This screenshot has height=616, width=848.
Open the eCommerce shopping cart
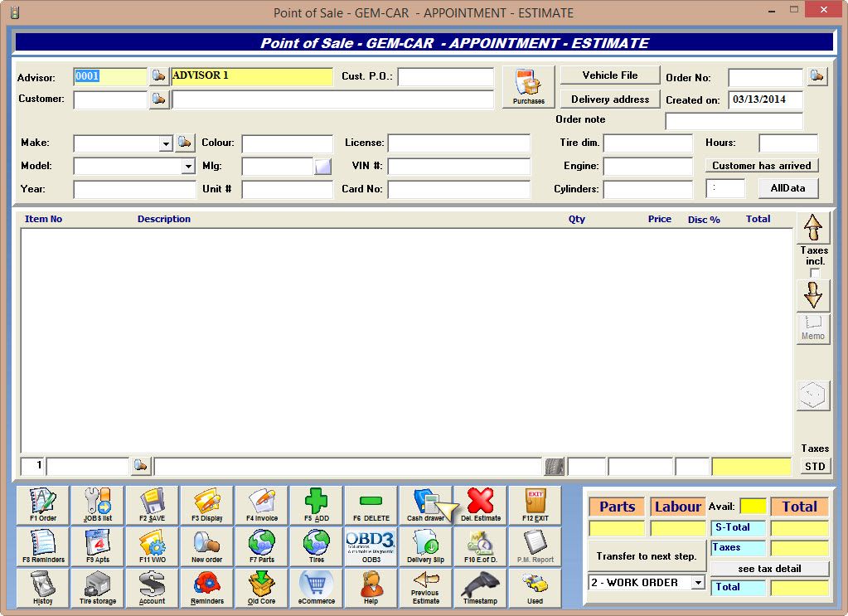click(x=316, y=588)
